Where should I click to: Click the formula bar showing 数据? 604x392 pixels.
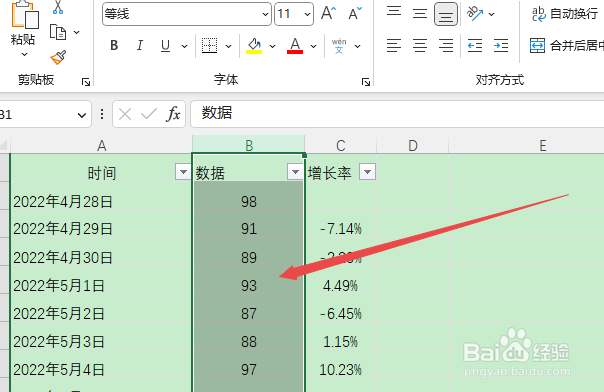(397, 114)
